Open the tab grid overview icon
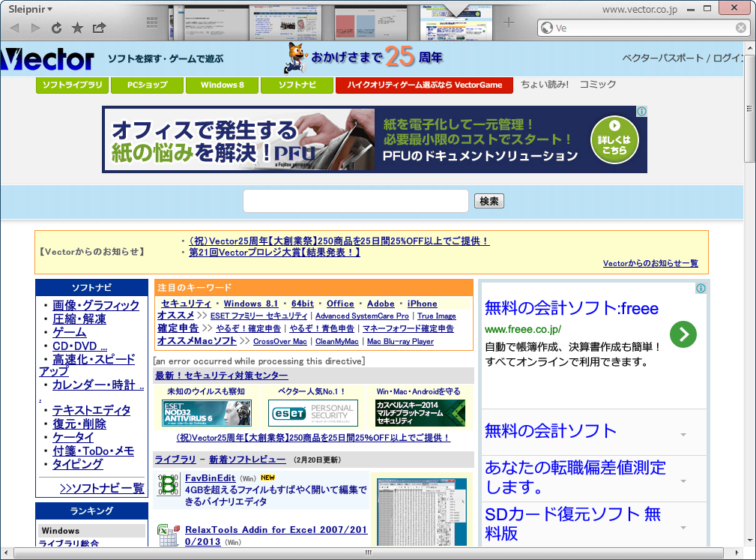 click(x=152, y=22)
